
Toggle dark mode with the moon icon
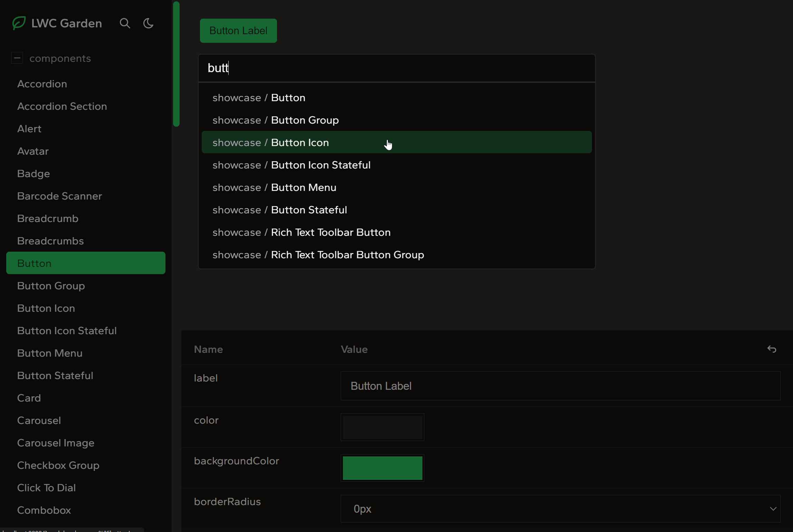[148, 23]
